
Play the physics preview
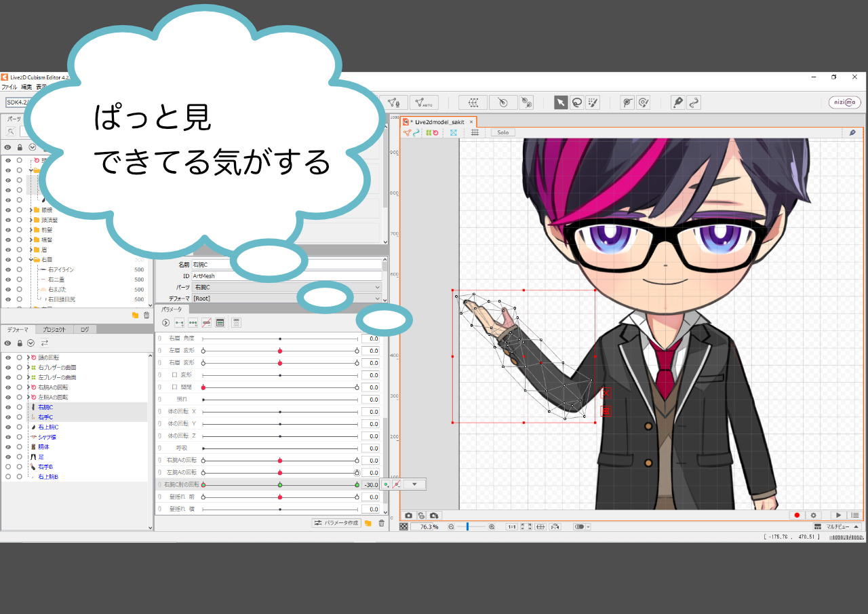[x=839, y=516]
